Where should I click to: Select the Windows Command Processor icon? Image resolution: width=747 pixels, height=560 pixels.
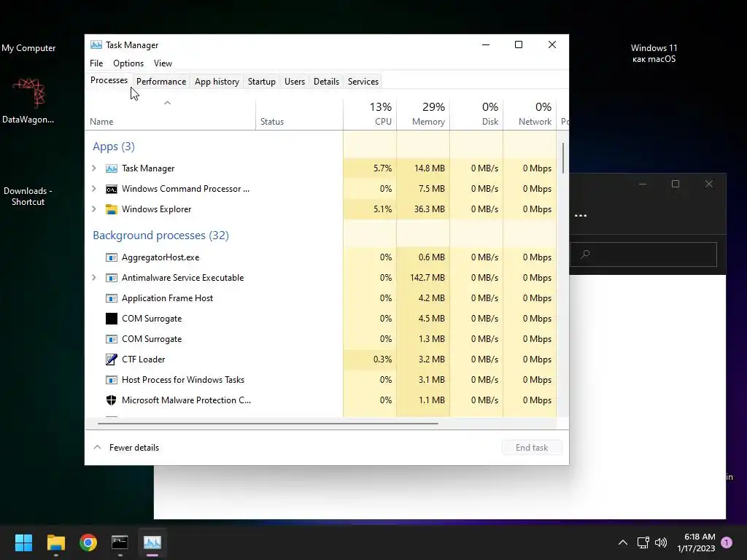pos(112,189)
